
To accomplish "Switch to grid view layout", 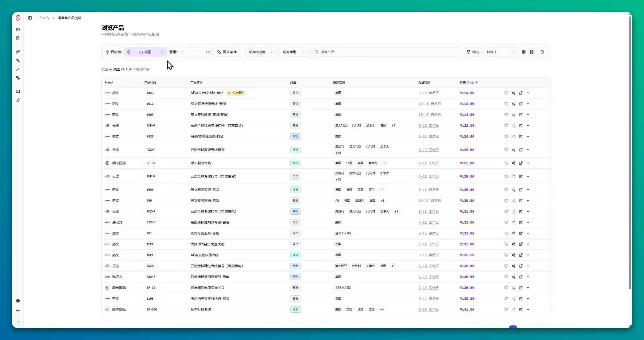I will tap(532, 52).
